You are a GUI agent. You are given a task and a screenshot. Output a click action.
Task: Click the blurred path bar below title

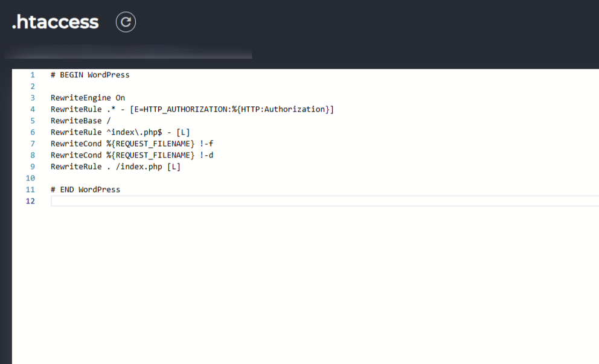(128, 51)
